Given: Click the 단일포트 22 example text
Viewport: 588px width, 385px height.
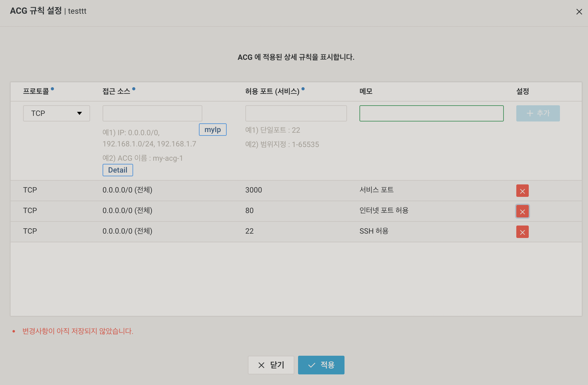Looking at the screenshot, I should click(272, 130).
